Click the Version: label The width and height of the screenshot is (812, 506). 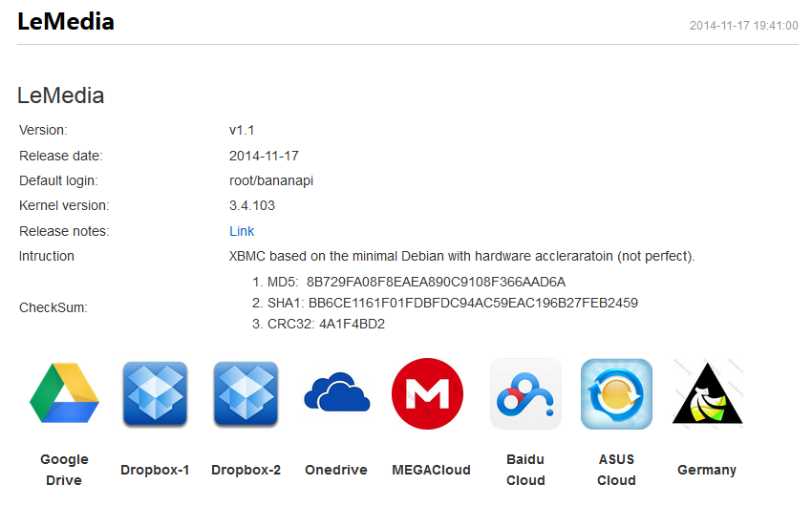point(43,130)
